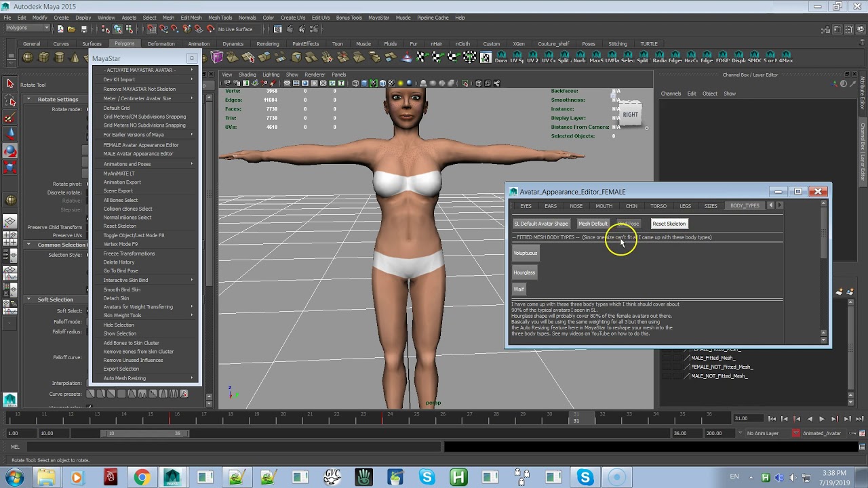Viewport: 868px width, 488px height.
Task: Open the TORSO tab in Avatar editor
Action: pyautogui.click(x=658, y=206)
